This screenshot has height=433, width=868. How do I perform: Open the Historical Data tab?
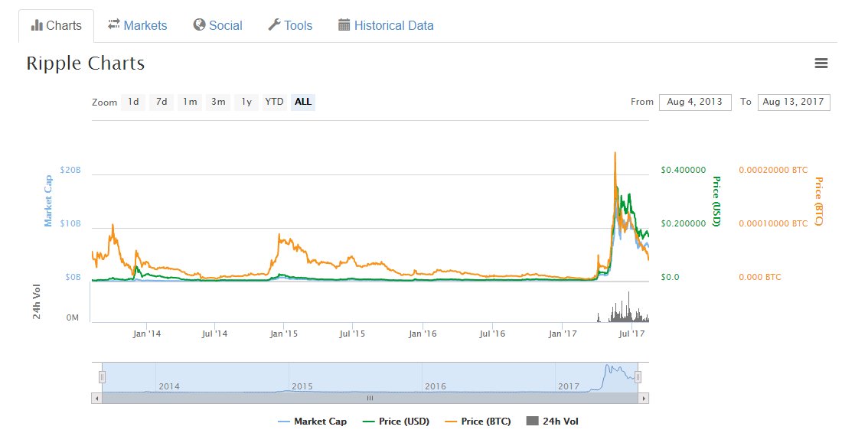pos(386,25)
